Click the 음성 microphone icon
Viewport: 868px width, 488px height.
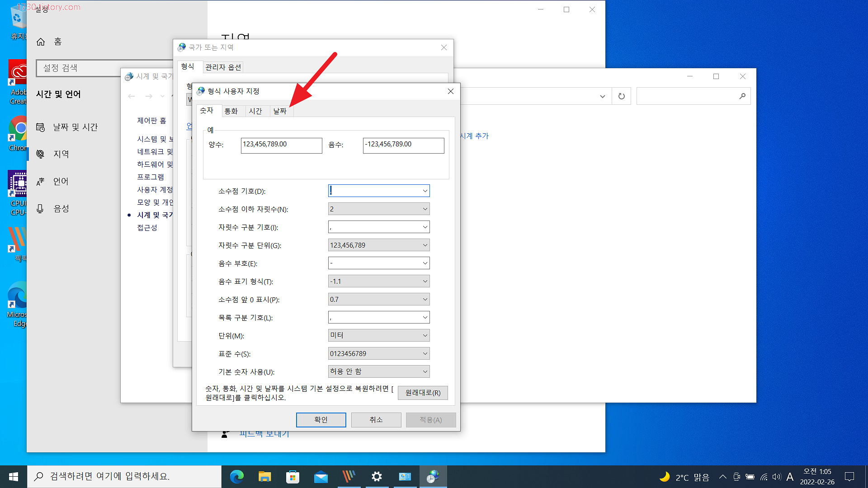[x=41, y=209]
